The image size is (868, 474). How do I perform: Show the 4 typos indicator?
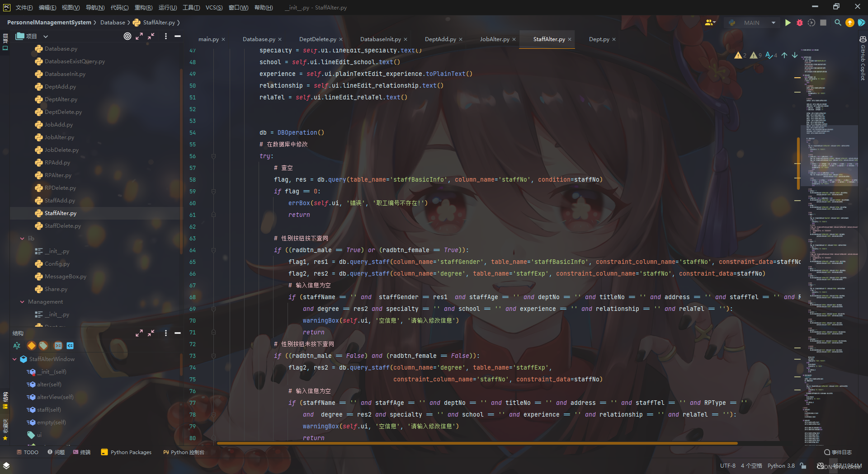coord(771,55)
